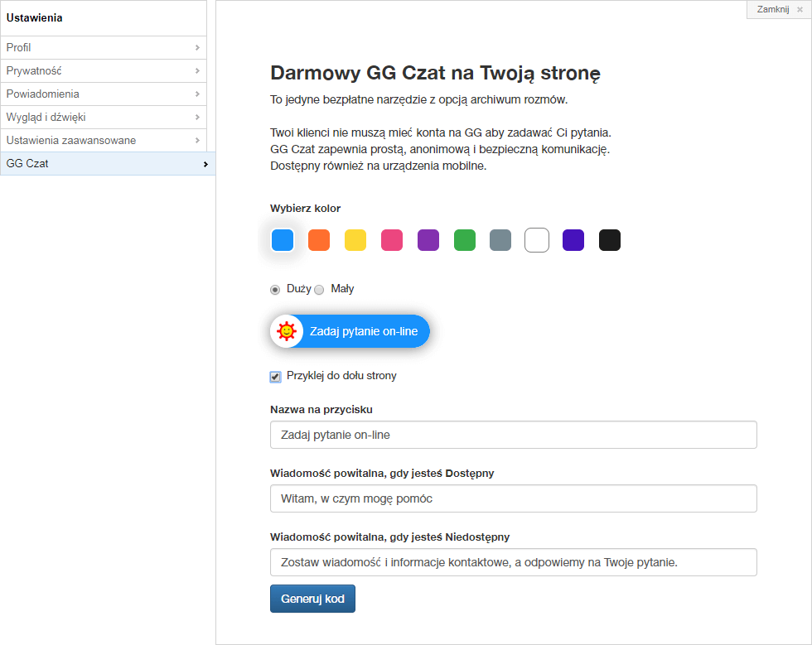The image size is (812, 645).
Task: Select the Mały size radio button
Action: pyautogui.click(x=319, y=289)
